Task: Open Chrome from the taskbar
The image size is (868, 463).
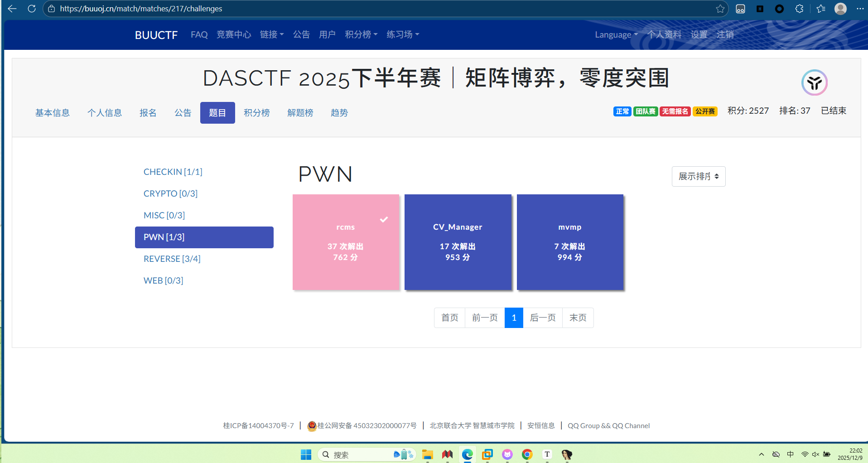Action: (527, 454)
